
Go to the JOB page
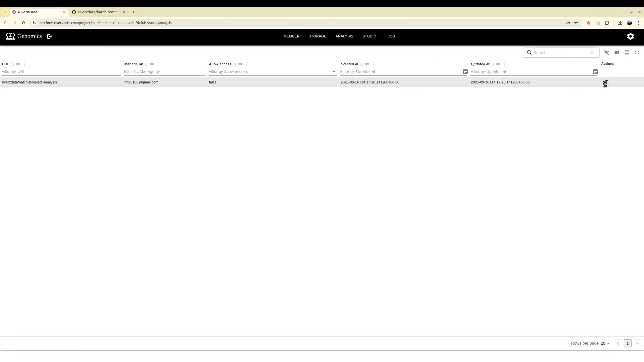[391, 36]
